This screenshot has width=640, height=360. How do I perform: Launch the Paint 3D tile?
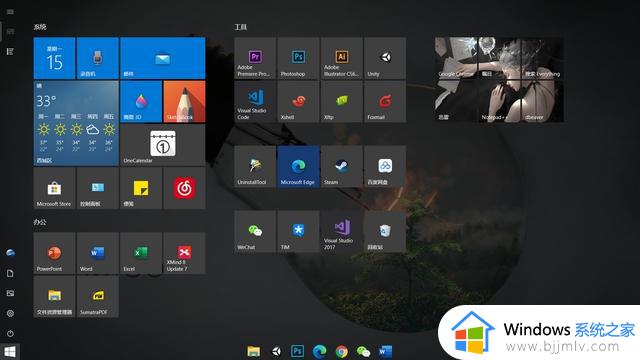[x=141, y=101]
